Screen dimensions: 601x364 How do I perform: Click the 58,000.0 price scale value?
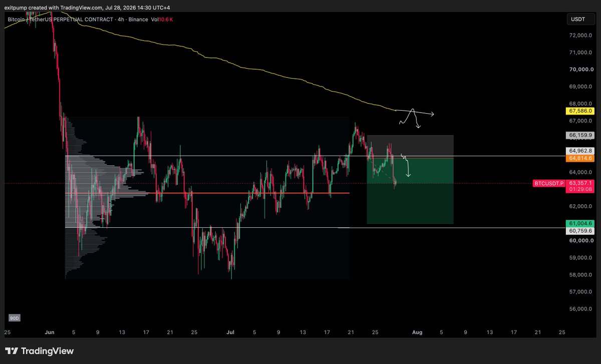click(580, 275)
